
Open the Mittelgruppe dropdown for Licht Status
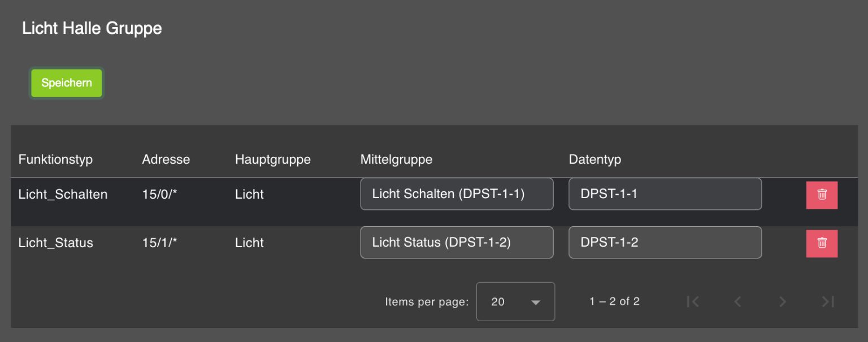(457, 242)
